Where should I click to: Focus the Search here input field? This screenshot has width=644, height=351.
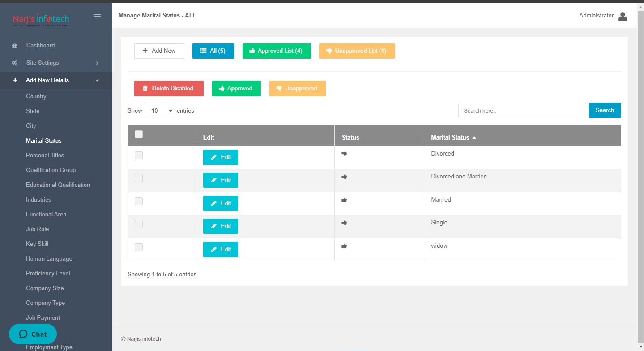524,110
